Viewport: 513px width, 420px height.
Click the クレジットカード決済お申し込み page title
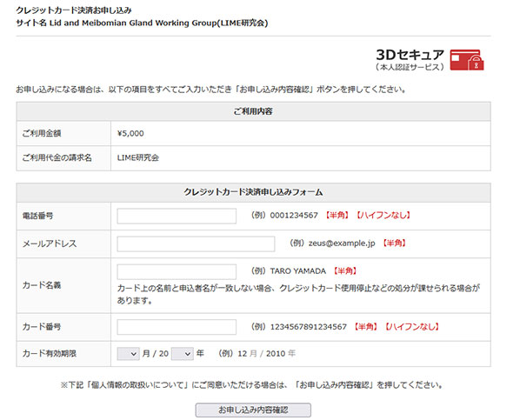[x=74, y=10]
